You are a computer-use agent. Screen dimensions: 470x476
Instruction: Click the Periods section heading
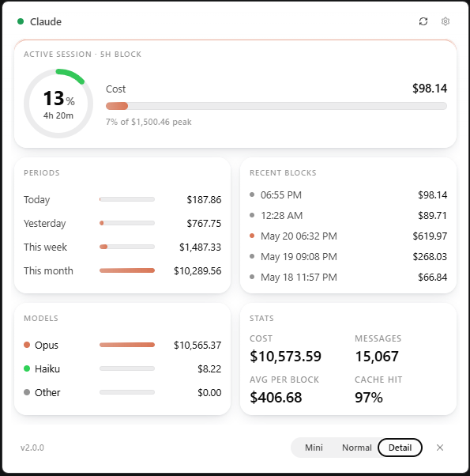pyautogui.click(x=42, y=172)
